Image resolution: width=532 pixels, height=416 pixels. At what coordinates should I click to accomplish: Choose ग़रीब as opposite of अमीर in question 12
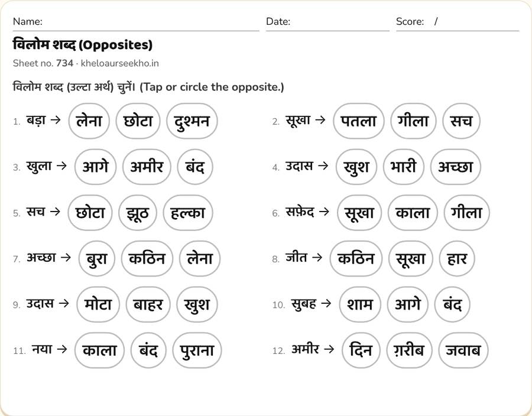pos(409,350)
